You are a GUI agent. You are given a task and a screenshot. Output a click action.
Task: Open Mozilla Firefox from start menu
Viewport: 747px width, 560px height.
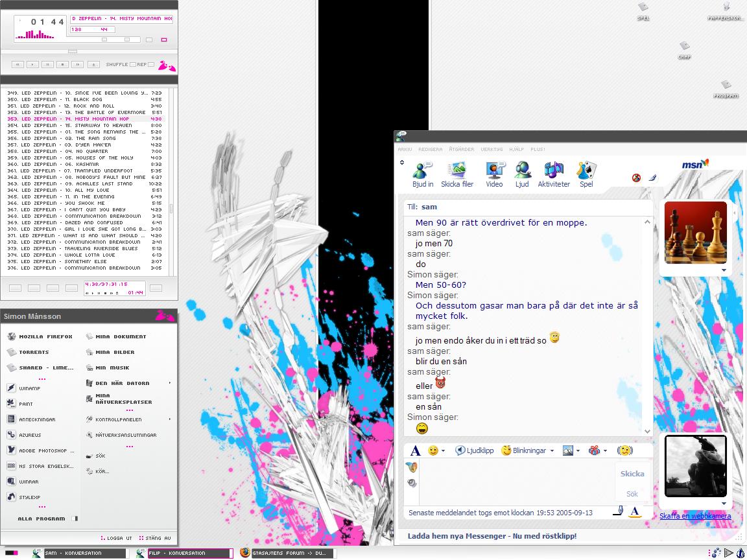click(x=40, y=336)
